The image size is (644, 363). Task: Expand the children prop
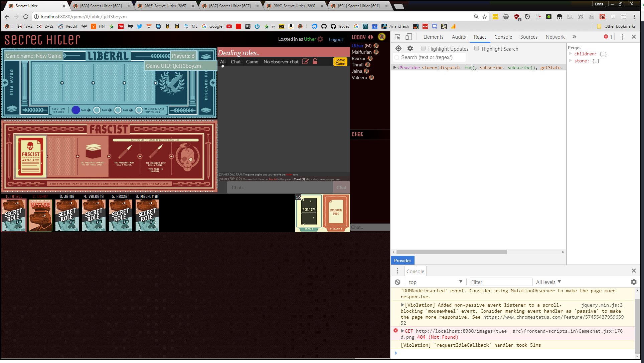(571, 54)
